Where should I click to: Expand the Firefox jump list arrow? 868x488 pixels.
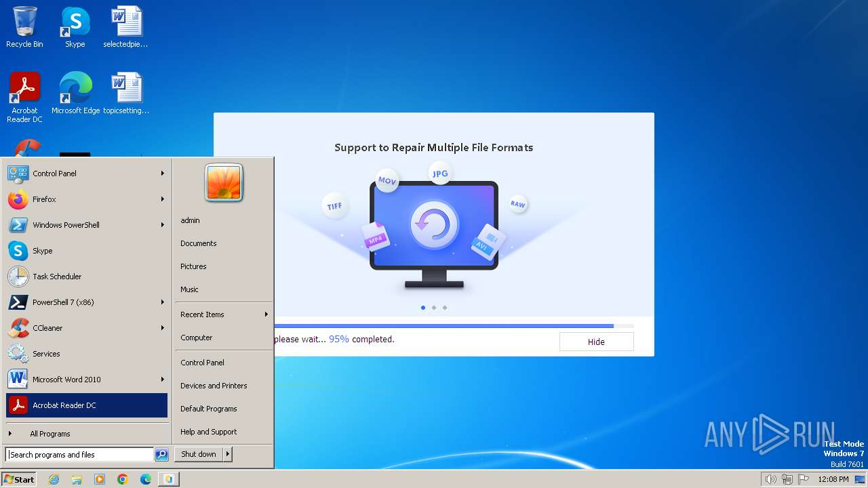[163, 199]
